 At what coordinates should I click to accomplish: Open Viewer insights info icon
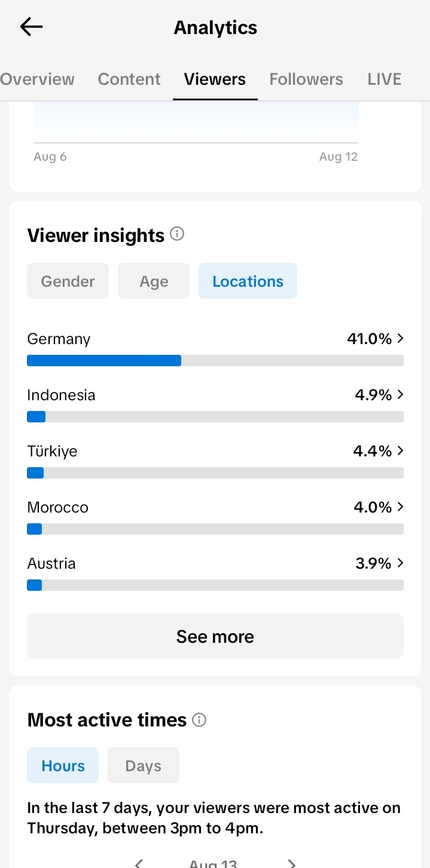(x=177, y=234)
